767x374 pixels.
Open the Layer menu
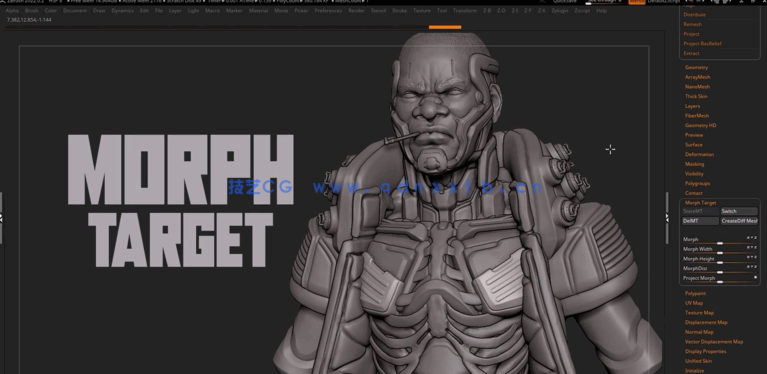(175, 10)
